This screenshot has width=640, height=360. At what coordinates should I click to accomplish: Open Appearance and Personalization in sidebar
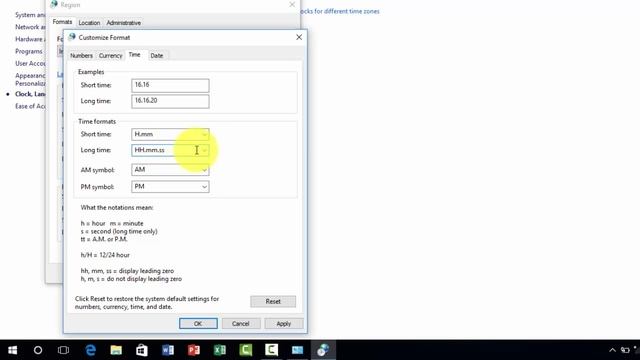30,80
